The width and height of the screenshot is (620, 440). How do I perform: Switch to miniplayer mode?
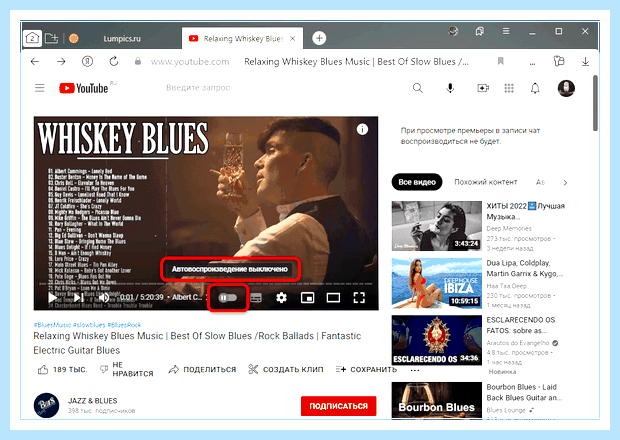(x=307, y=298)
